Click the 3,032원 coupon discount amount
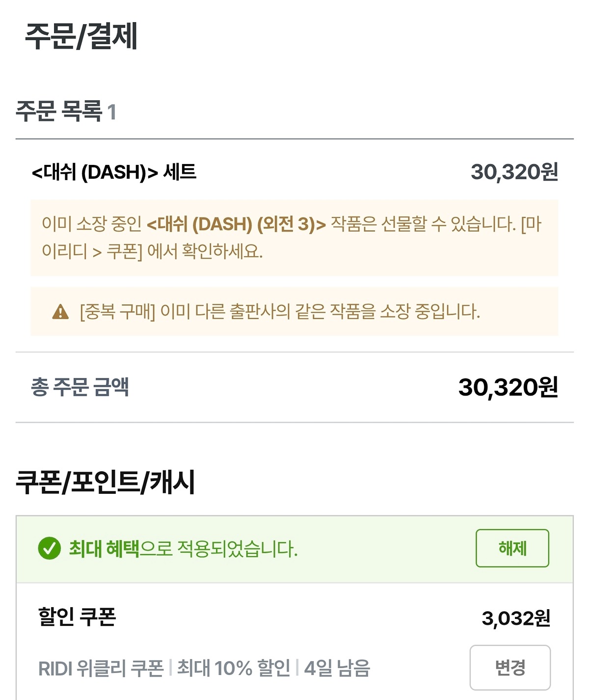Image resolution: width=589 pixels, height=700 pixels. pyautogui.click(x=515, y=618)
